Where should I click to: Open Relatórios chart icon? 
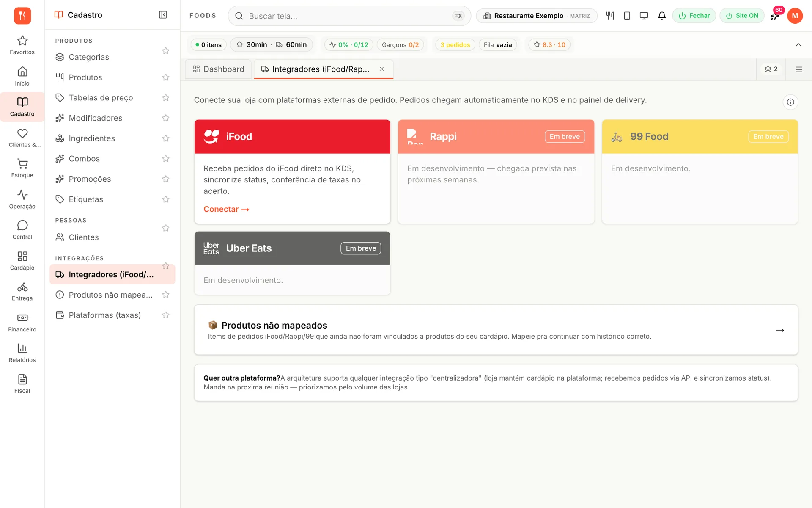pos(22,353)
